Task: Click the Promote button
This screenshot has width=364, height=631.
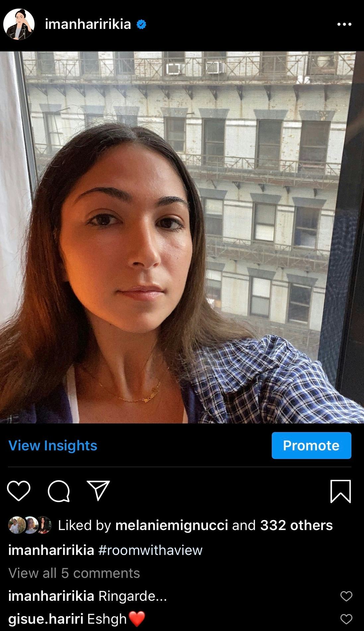Action: pyautogui.click(x=311, y=445)
